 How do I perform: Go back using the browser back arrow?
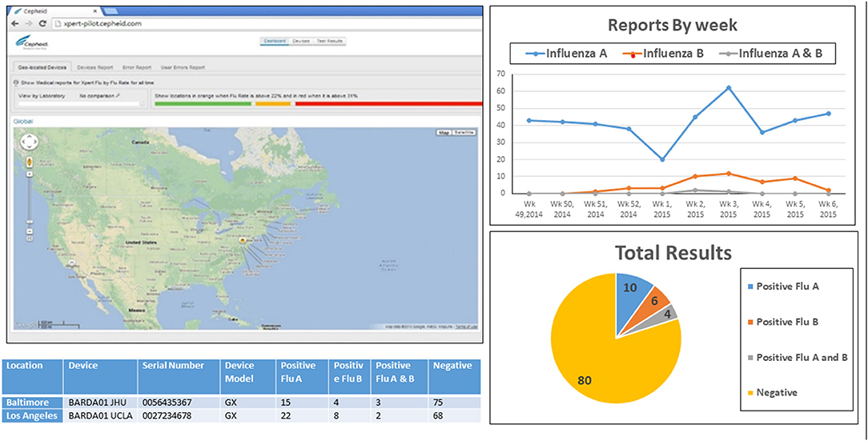[15, 24]
